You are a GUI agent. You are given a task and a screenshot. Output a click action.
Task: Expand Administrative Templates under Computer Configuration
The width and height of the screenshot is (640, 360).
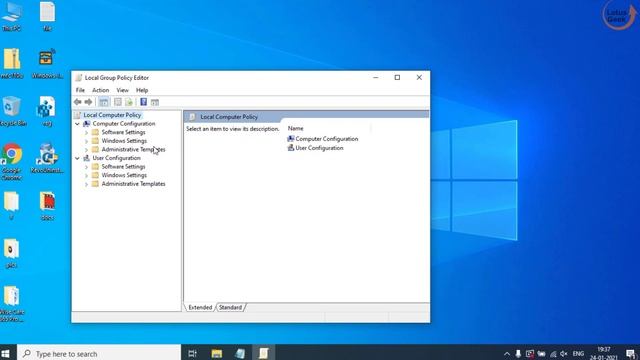point(86,149)
